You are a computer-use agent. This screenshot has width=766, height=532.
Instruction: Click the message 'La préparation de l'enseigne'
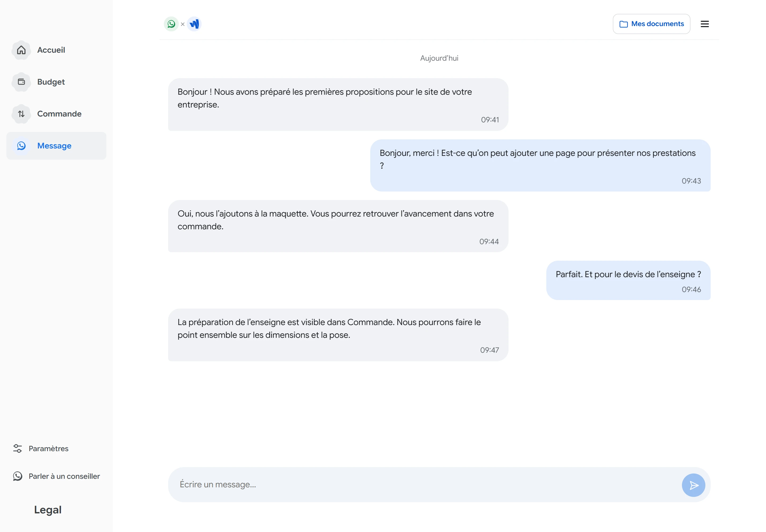(x=338, y=335)
